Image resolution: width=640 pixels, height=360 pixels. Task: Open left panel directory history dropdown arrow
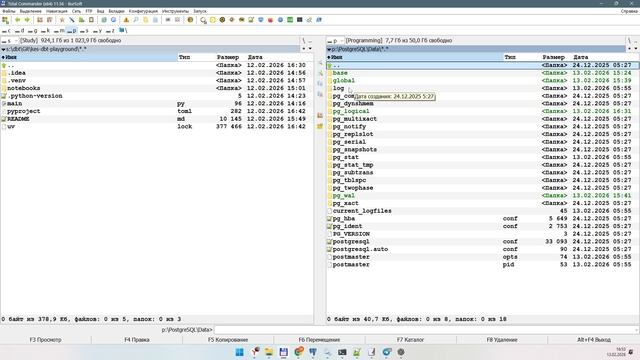pos(310,49)
